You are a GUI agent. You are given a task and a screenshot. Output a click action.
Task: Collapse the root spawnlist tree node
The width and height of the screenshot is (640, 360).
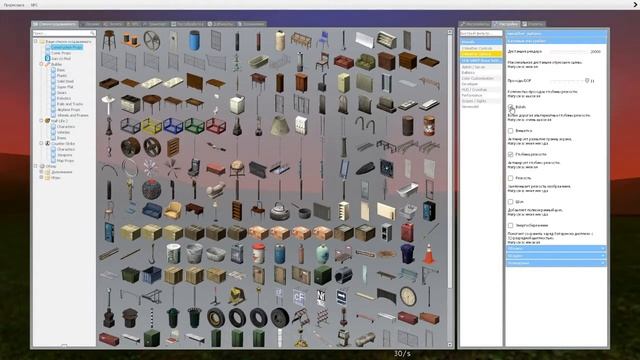tap(36, 42)
